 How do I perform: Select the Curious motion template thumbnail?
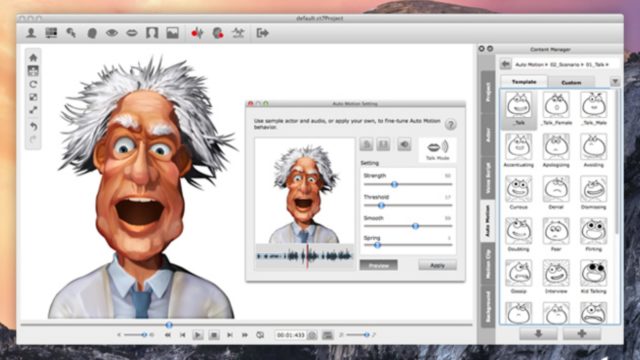click(518, 192)
